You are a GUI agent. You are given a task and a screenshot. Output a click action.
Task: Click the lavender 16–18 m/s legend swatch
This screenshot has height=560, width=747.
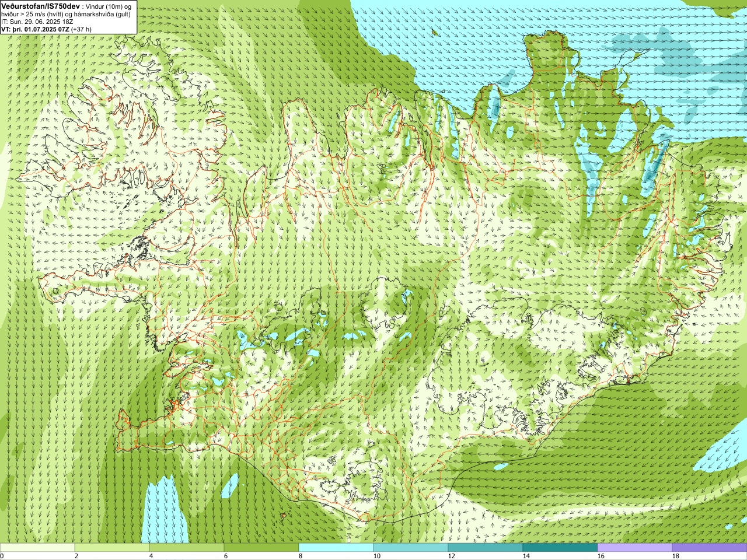635,548
